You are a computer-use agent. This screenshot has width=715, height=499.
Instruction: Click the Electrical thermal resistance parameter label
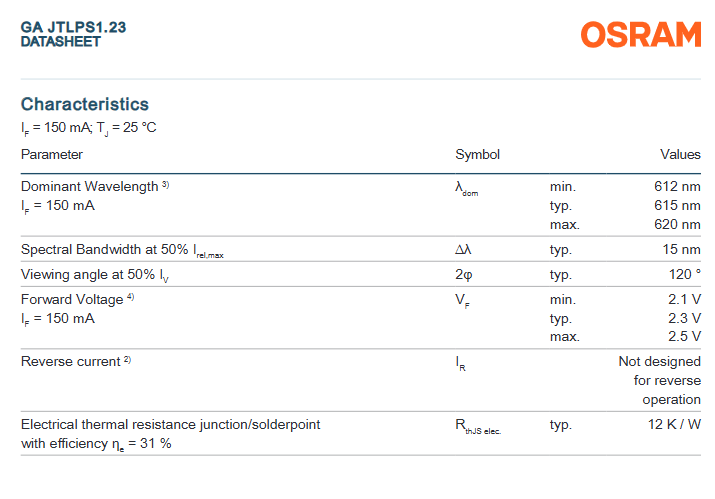coord(170,425)
